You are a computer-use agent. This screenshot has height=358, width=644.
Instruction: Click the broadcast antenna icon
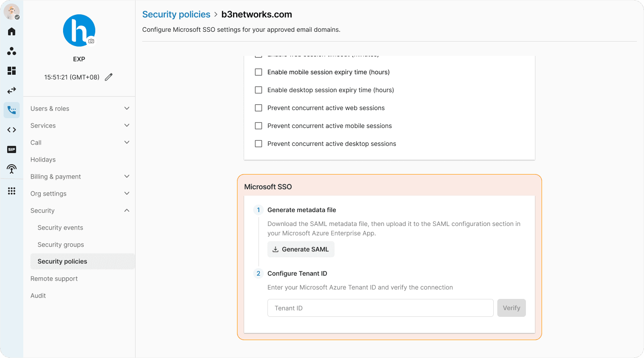[x=12, y=169]
